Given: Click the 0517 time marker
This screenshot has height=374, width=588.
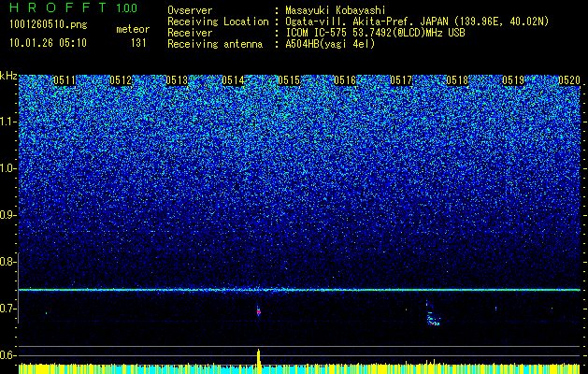Looking at the screenshot, I should (401, 80).
